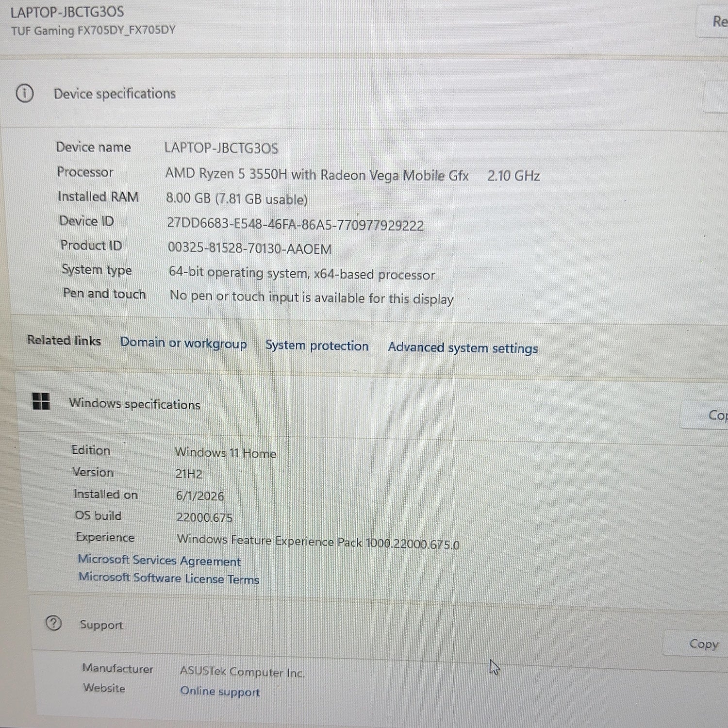728x728 pixels.
Task: Select the version value 21H2
Action: pos(189,474)
